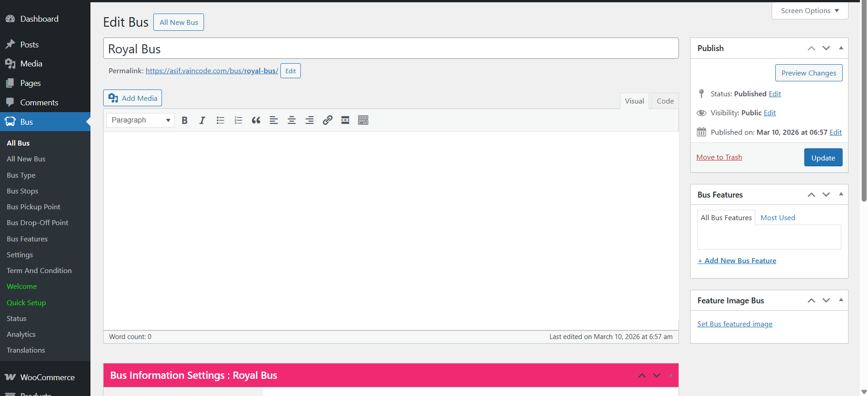
Task: Collapse the Feature Image Bus panel
Action: pyautogui.click(x=841, y=300)
